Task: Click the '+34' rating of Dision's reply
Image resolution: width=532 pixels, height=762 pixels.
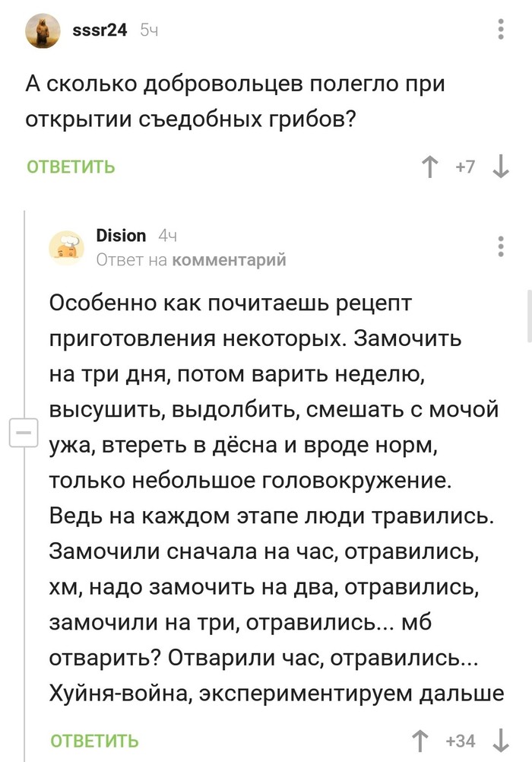Action: 459,739
